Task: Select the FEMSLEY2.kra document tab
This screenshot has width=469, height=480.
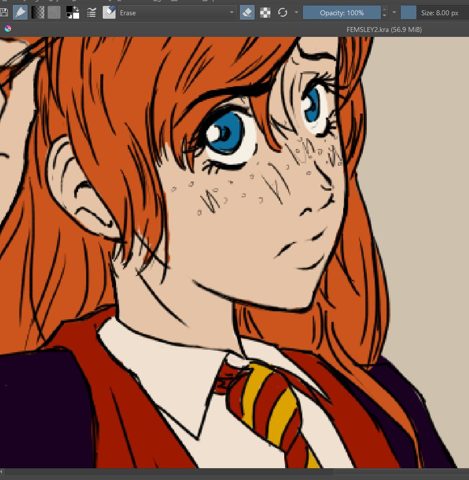Action: point(384,30)
